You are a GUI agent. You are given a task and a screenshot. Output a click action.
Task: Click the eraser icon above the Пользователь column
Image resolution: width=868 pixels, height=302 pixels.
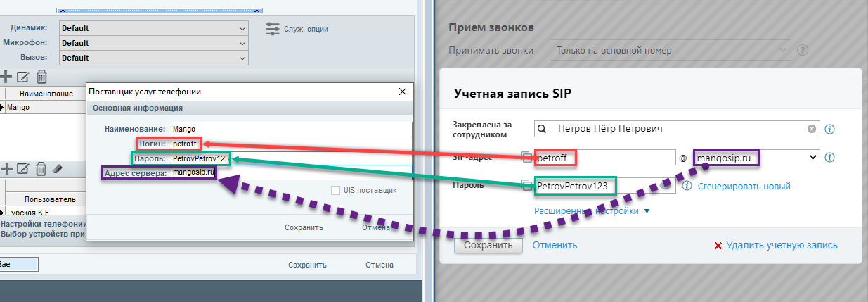click(58, 168)
